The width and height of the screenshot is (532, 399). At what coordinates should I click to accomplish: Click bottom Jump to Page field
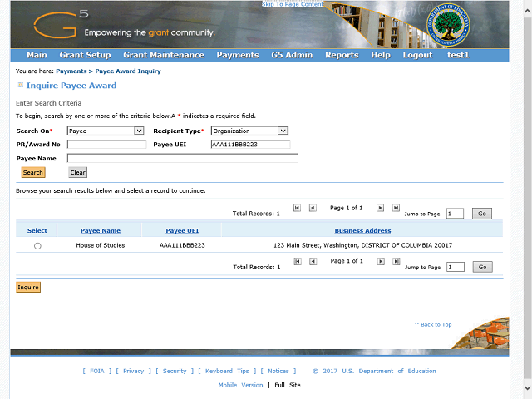pyautogui.click(x=456, y=267)
